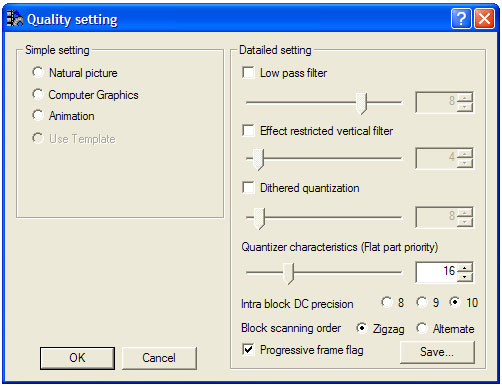Decrease Quantizer value with down spinner arrow

pos(465,277)
